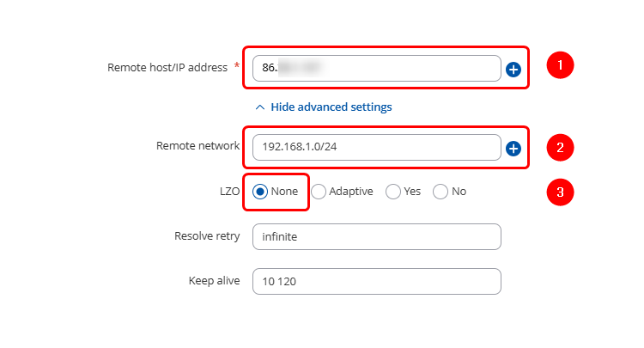The width and height of the screenshot is (644, 348).
Task: Click the Remote host/IP address label
Action: tap(167, 67)
